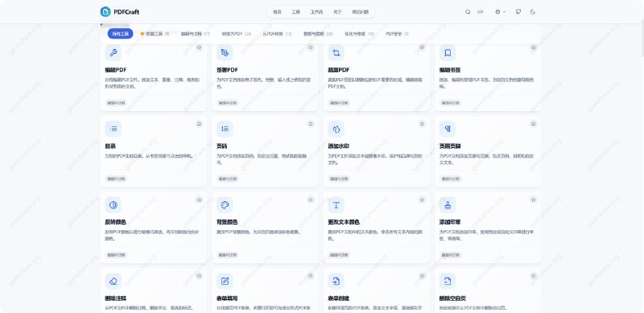Open the 背景颜色 palette icon
The image size is (644, 313).
225,205
